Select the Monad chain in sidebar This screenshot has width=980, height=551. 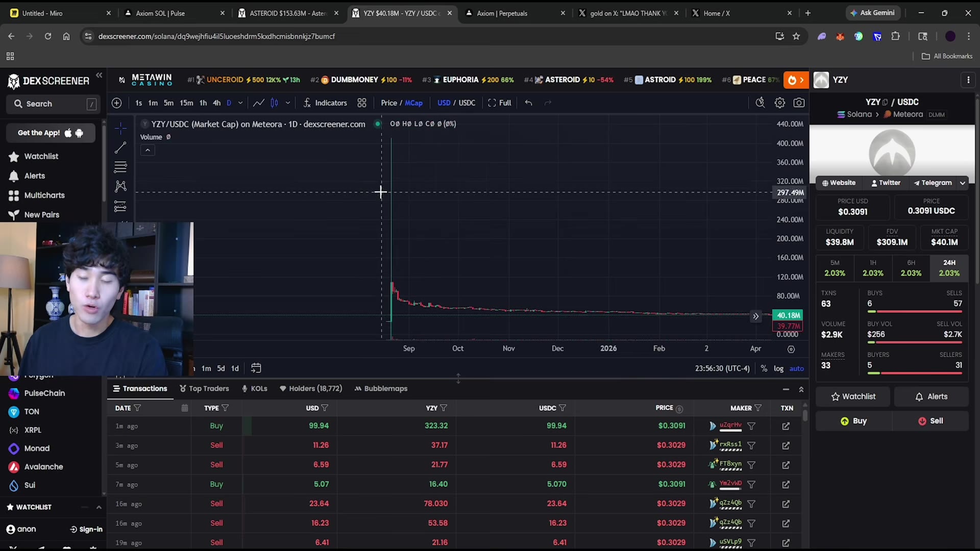tap(37, 448)
